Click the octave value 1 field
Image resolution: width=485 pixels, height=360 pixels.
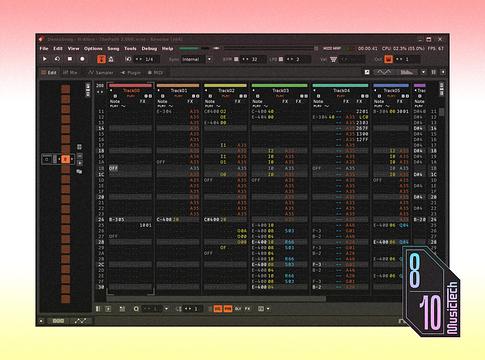(x=407, y=59)
